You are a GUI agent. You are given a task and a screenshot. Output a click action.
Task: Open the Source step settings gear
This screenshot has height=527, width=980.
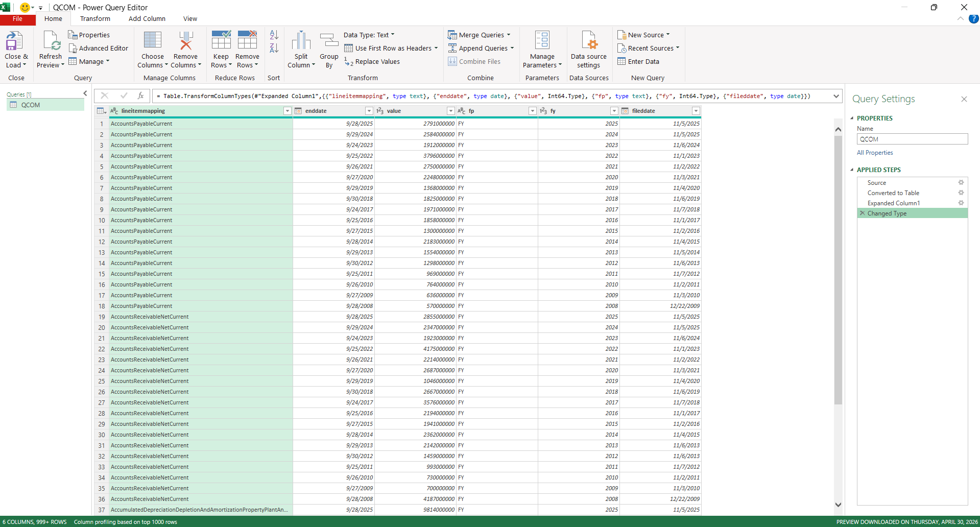point(961,182)
